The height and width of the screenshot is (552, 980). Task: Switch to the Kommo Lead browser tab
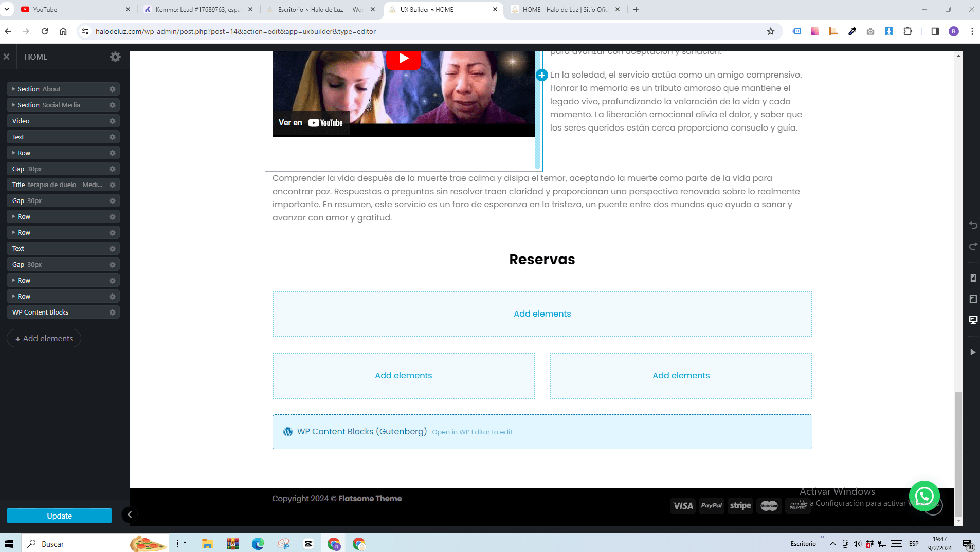pos(198,9)
